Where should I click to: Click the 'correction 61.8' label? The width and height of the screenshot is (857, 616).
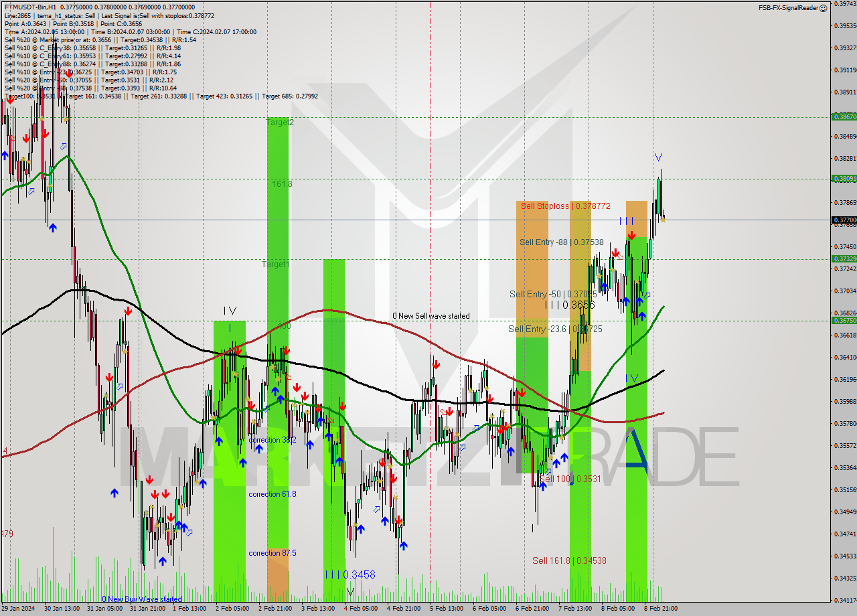(x=272, y=494)
